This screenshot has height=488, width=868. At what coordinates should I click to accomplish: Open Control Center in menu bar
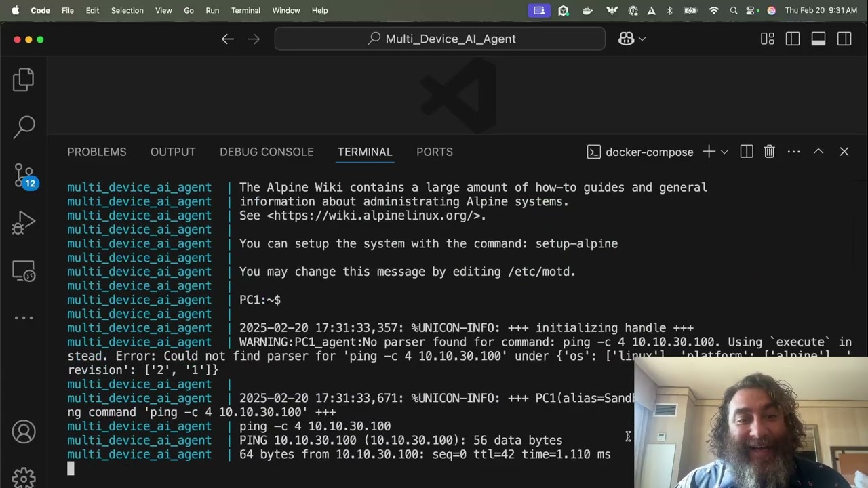click(x=751, y=10)
